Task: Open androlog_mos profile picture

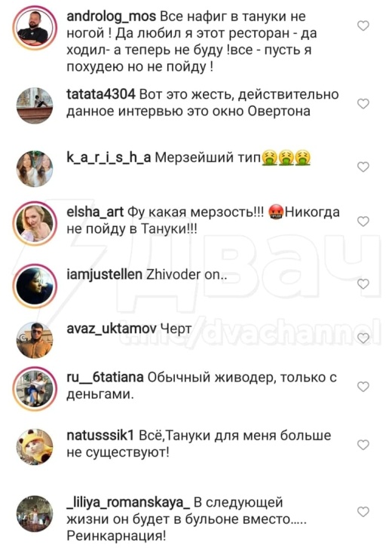Action: pyautogui.click(x=35, y=28)
